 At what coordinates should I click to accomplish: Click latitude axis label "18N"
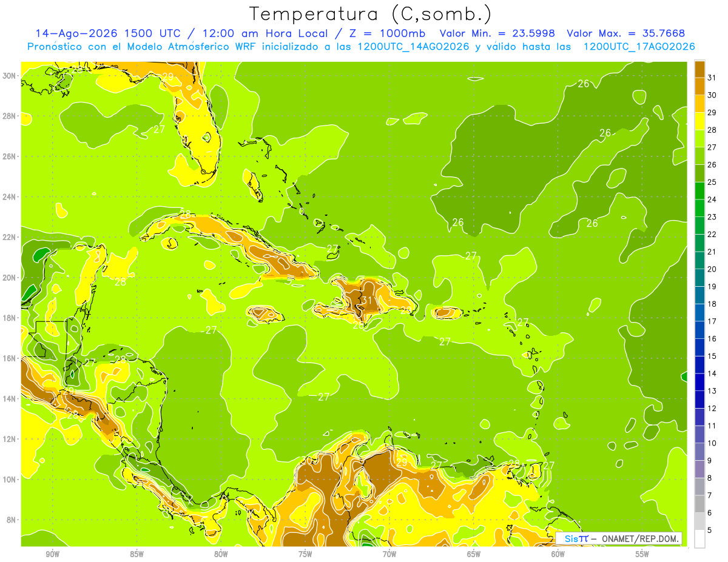click(x=9, y=318)
